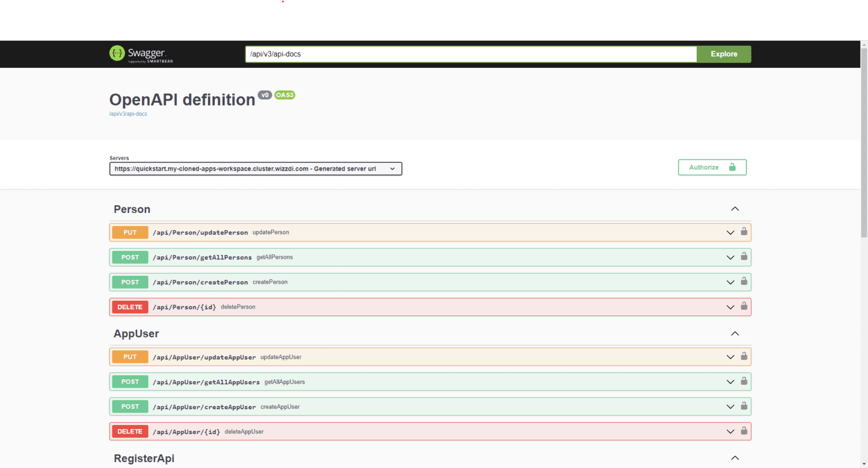Click lock icon on updateAppUser endpoint
This screenshot has height=468, width=868.
pos(744,357)
